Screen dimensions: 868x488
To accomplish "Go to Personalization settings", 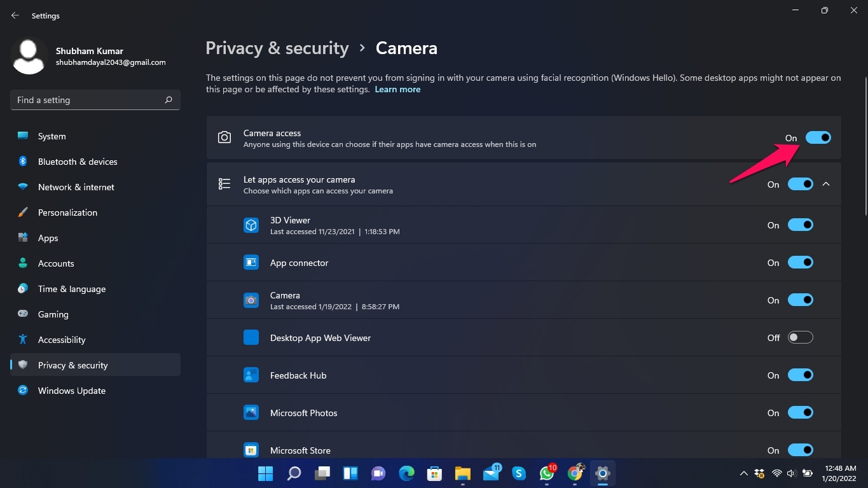I will (67, 212).
